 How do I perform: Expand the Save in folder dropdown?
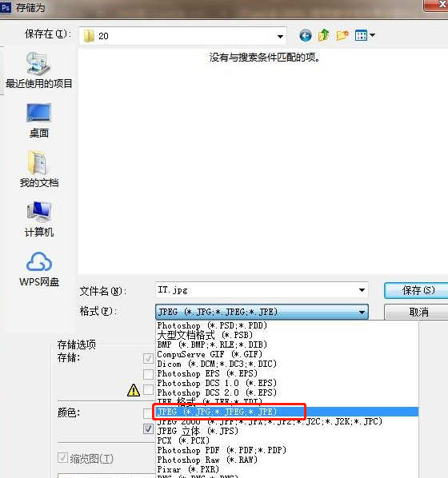coord(280,36)
